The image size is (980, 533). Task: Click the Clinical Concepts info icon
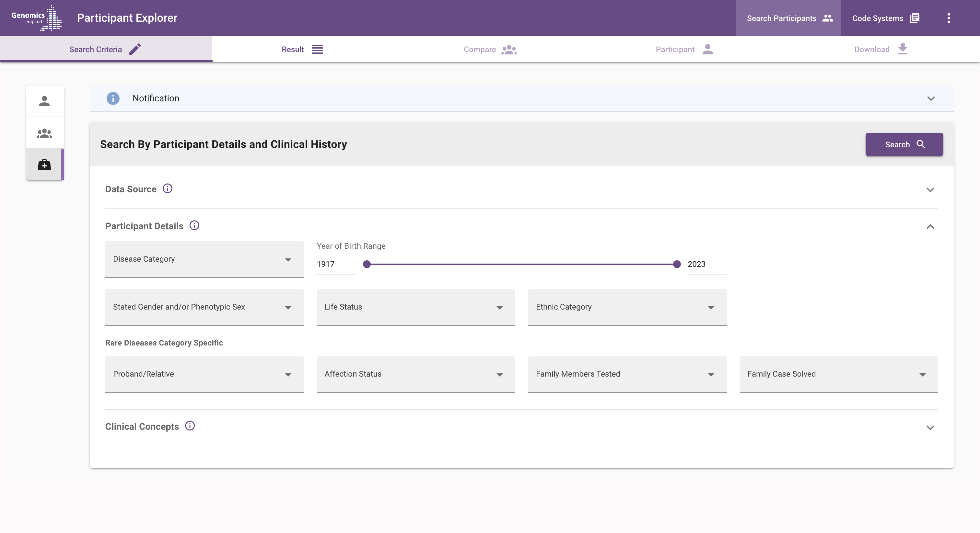tap(190, 426)
